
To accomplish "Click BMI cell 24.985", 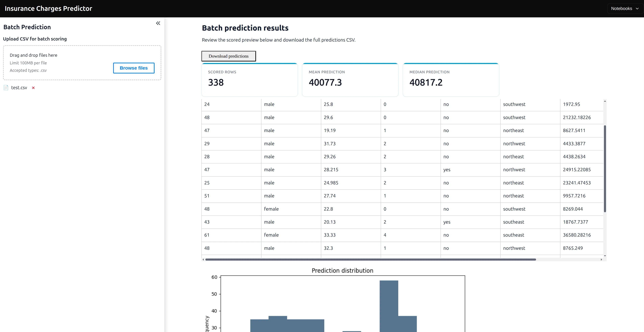I will 351,183.
